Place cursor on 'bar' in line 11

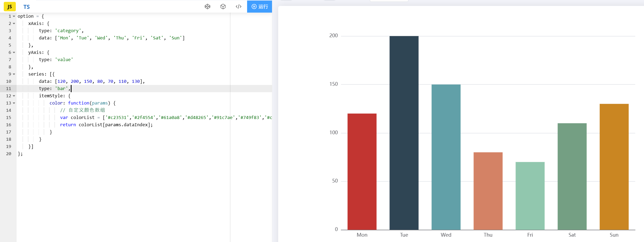point(61,89)
